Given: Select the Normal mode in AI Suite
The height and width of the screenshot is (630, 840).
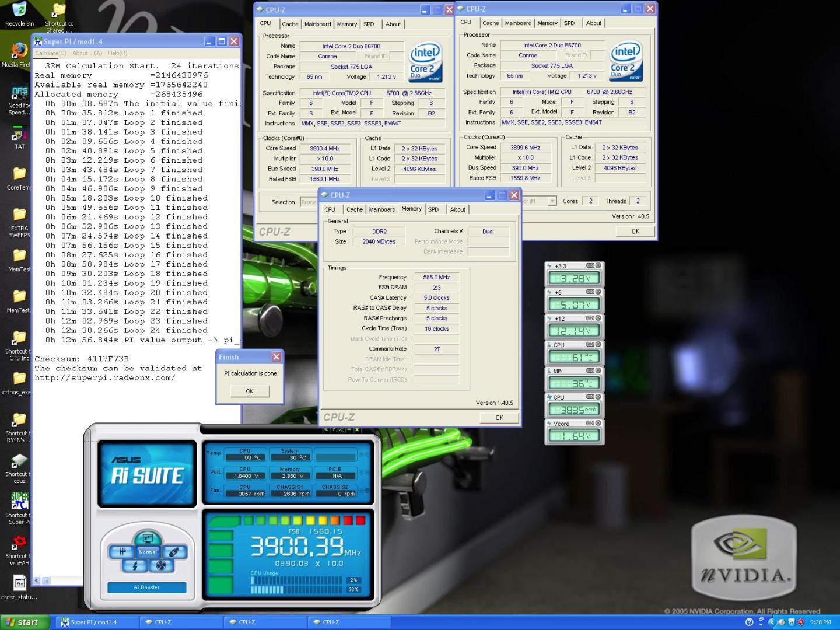Looking at the screenshot, I should click(148, 552).
